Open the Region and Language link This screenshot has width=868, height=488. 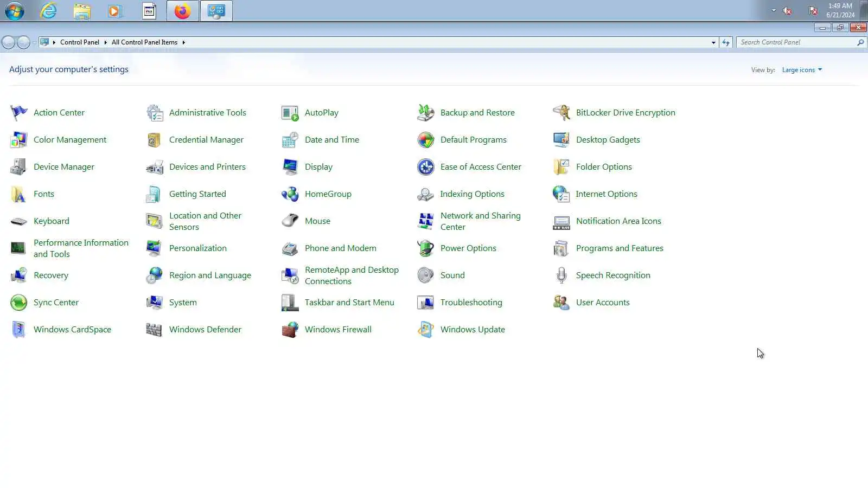(210, 275)
